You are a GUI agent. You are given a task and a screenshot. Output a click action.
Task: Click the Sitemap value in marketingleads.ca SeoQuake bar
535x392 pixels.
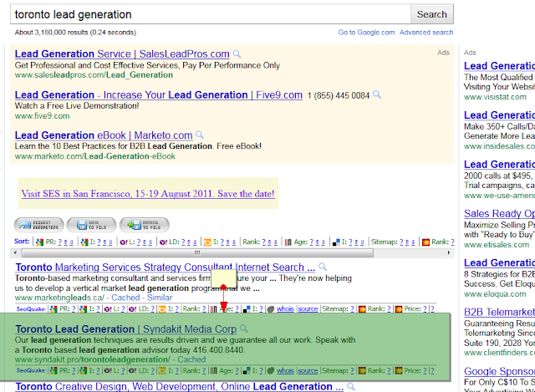coord(353,309)
